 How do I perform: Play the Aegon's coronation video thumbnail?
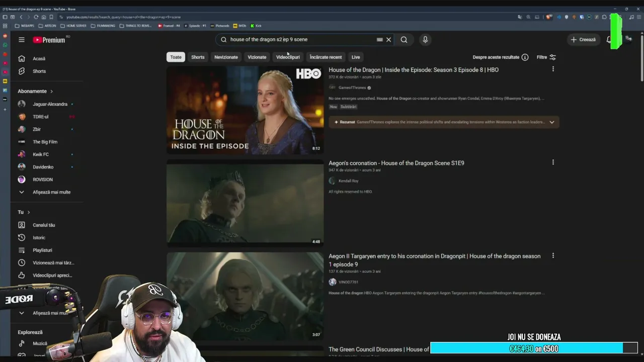[245, 203]
